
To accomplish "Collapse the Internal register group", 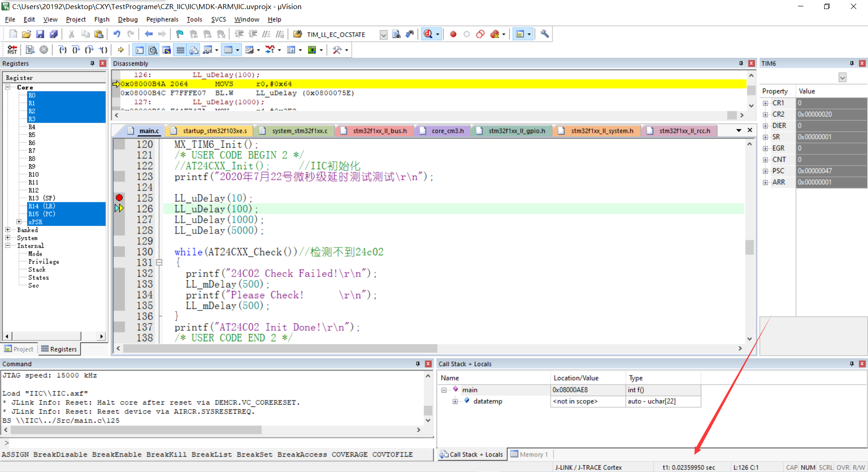I will point(8,246).
